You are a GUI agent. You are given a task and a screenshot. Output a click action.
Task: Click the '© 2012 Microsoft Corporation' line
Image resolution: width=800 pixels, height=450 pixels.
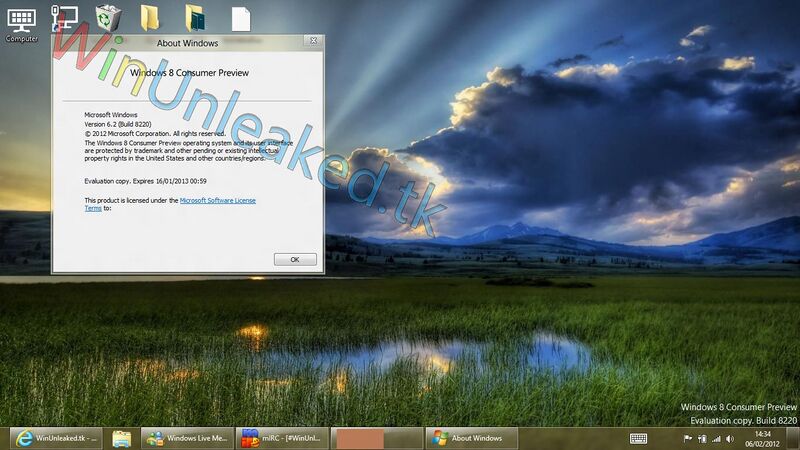coord(155,134)
